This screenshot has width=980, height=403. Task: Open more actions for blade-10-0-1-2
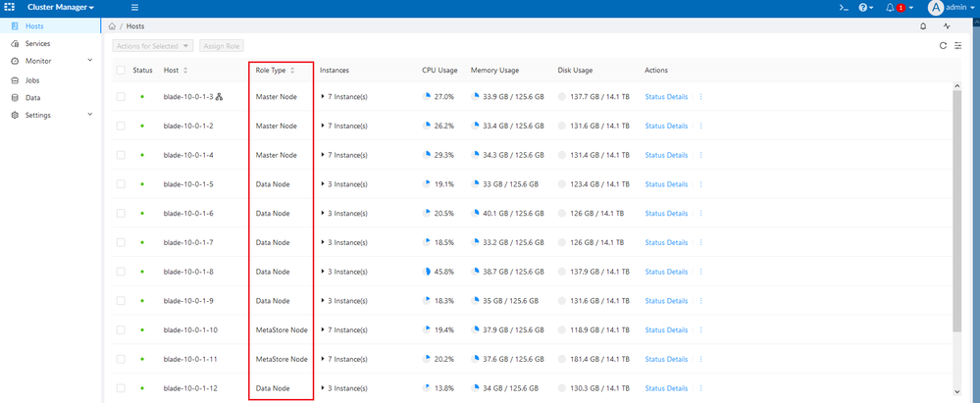(700, 126)
